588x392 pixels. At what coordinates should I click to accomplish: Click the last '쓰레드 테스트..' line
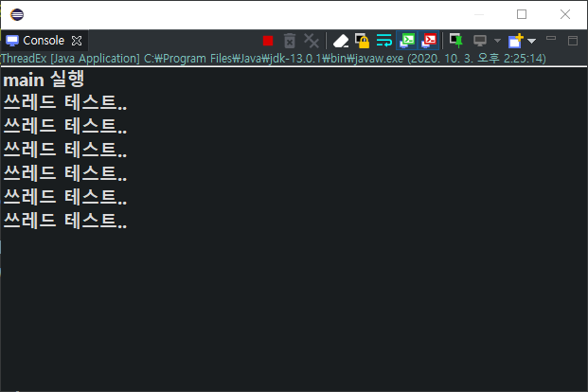pyautogui.click(x=65, y=221)
